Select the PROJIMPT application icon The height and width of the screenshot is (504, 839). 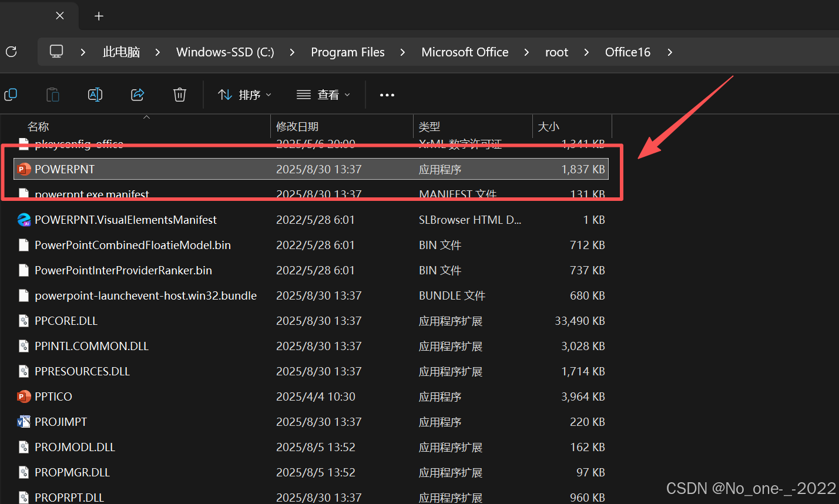point(24,422)
